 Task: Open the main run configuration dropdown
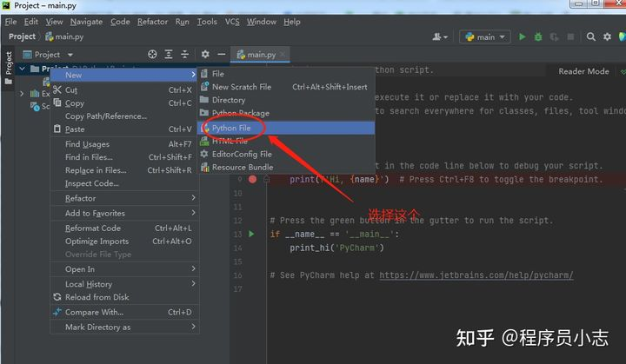tap(485, 36)
